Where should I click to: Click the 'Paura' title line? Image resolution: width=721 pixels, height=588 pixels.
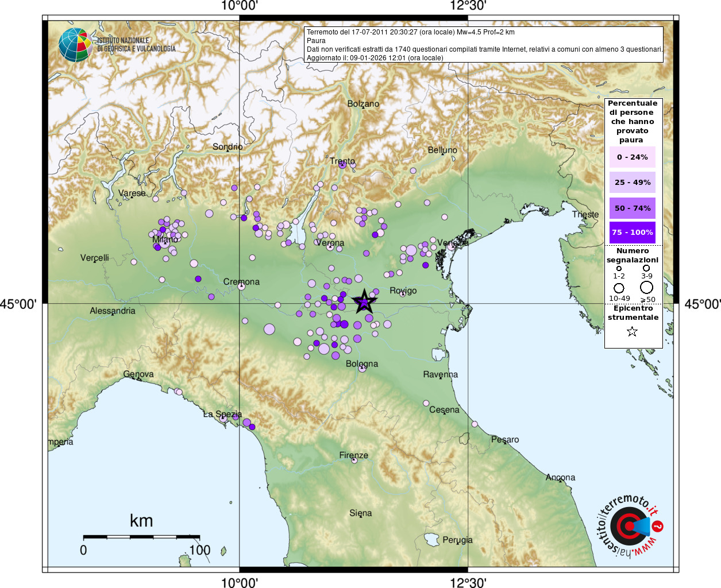[x=316, y=41]
